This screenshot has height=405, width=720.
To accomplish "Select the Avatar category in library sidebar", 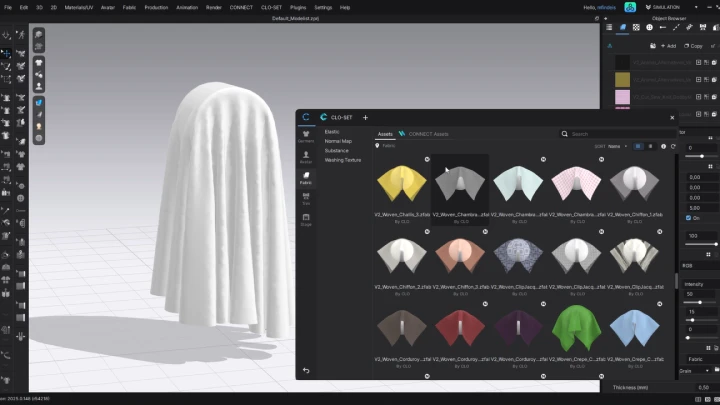I will click(306, 157).
